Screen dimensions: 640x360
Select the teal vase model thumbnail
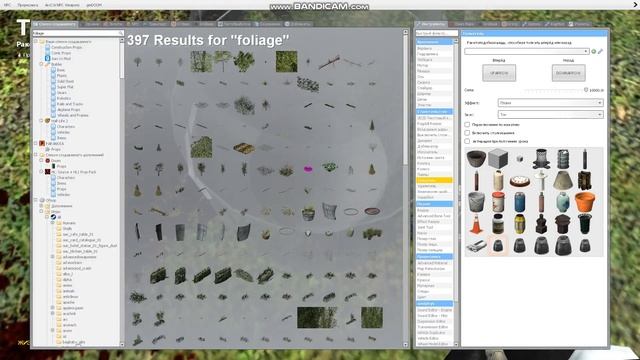coord(563,202)
